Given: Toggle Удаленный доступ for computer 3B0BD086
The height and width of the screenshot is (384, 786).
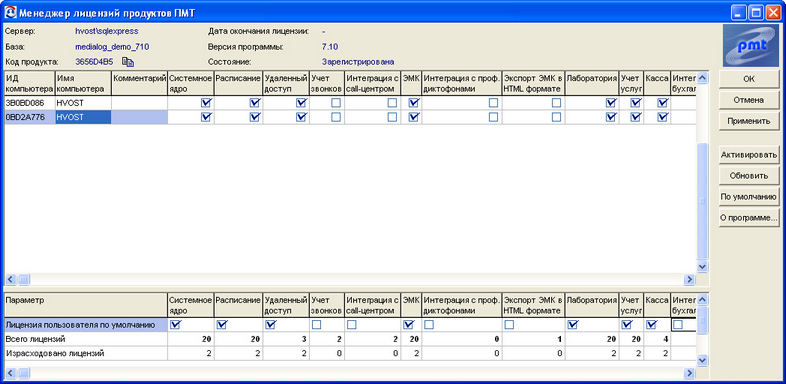Looking at the screenshot, I should 301,103.
